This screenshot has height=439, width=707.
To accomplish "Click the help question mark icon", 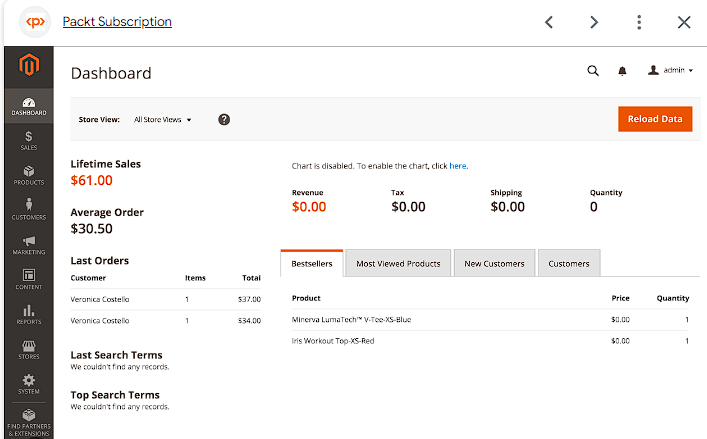I will point(224,119).
